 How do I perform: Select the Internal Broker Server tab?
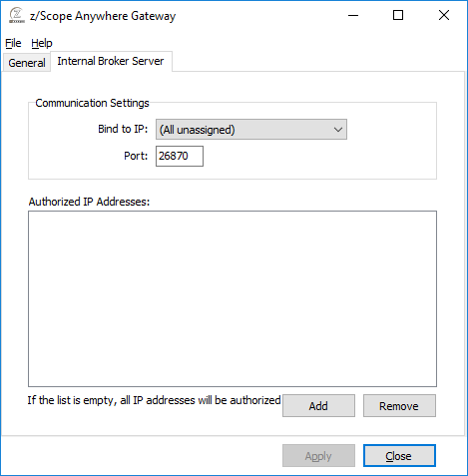111,61
